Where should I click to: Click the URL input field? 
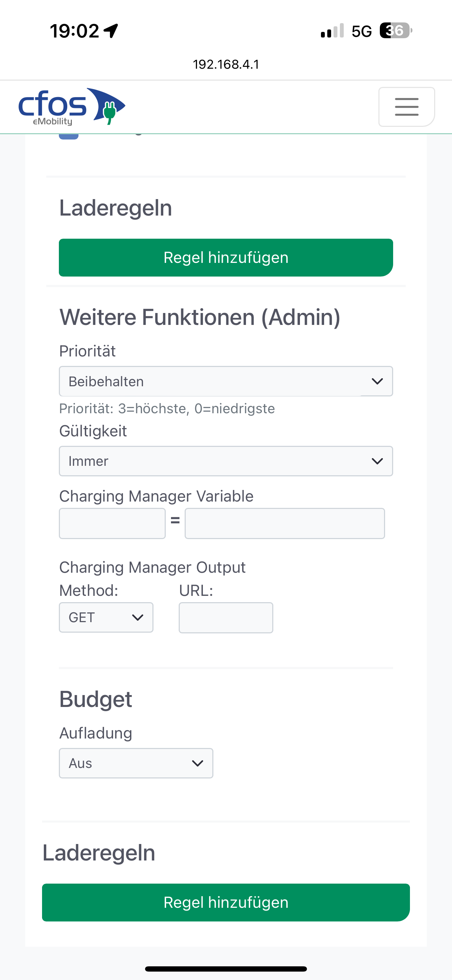point(226,618)
